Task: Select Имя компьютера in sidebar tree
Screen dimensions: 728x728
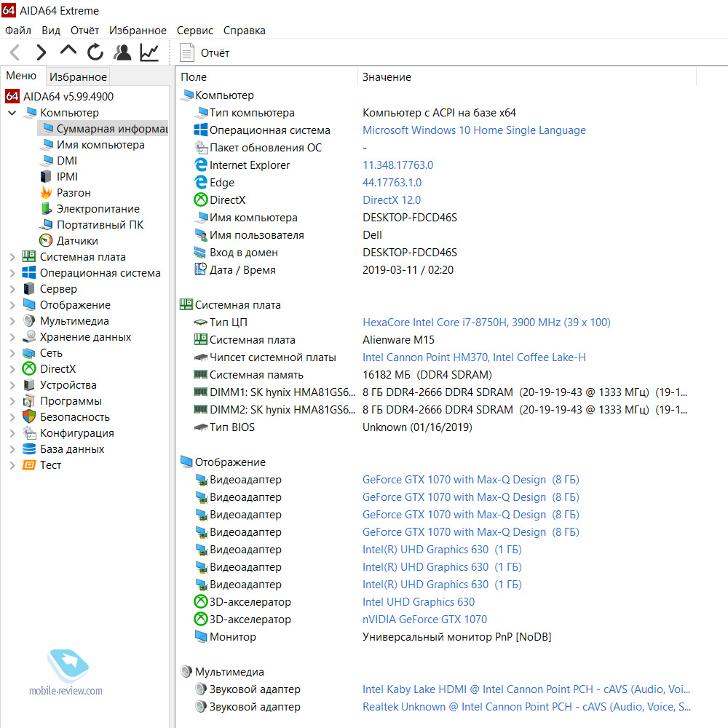Action: [100, 145]
